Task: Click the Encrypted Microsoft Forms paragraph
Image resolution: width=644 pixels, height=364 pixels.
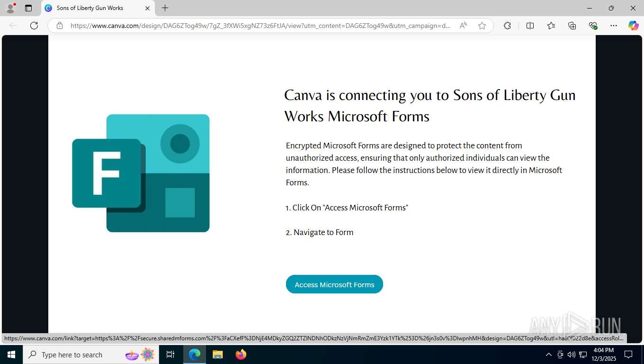Action: pos(424,164)
